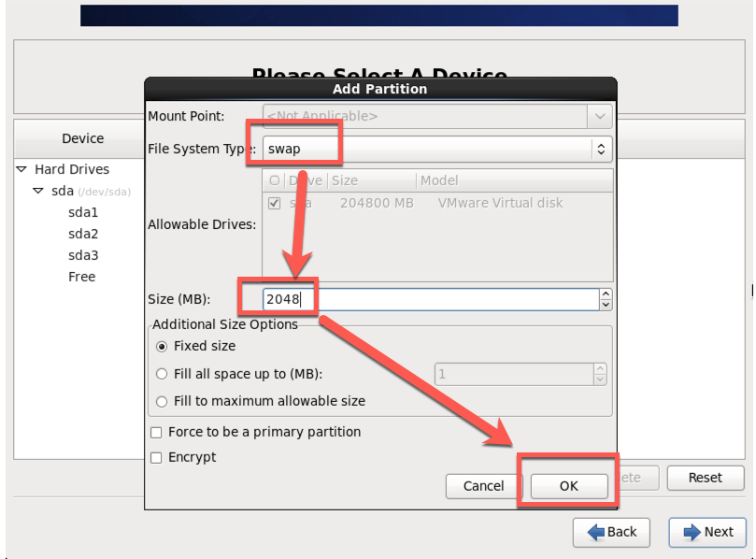Click the OK button in Add Partition

coord(569,486)
